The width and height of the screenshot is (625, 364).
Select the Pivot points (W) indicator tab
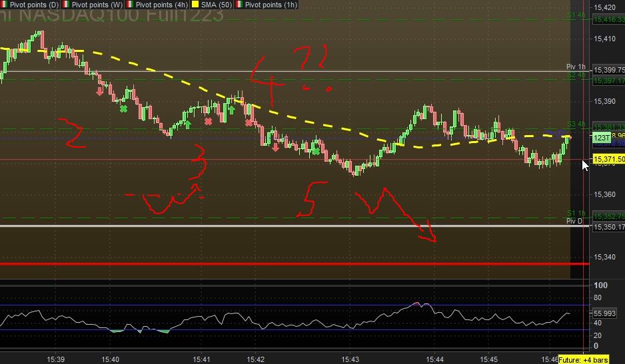pos(93,5)
